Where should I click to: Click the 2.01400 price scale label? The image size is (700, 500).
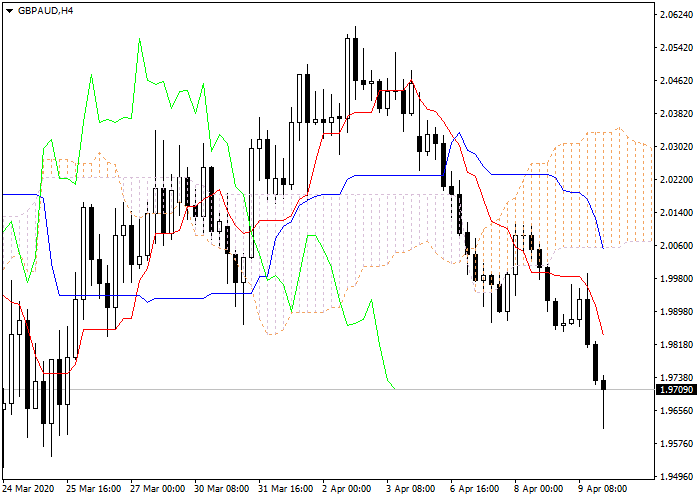tap(677, 213)
